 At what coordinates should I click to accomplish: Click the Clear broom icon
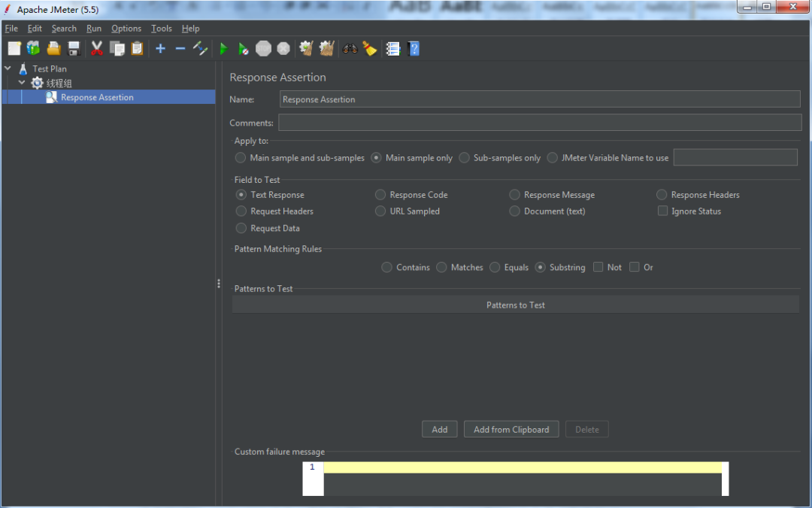[x=306, y=49]
